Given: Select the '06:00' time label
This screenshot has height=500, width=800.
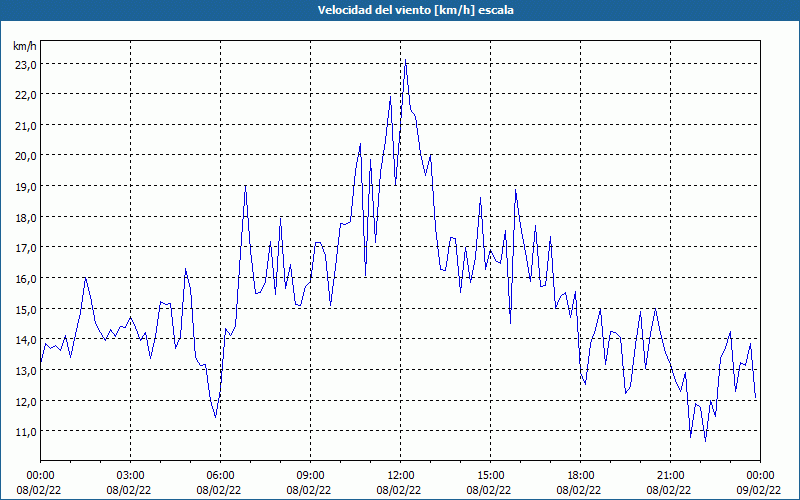Looking at the screenshot, I should pos(220,476).
